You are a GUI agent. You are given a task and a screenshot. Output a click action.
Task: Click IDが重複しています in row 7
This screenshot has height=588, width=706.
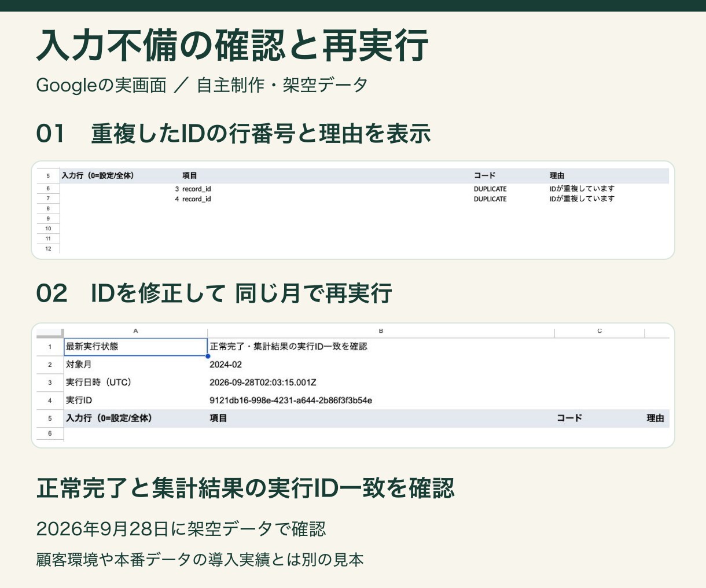tap(582, 199)
